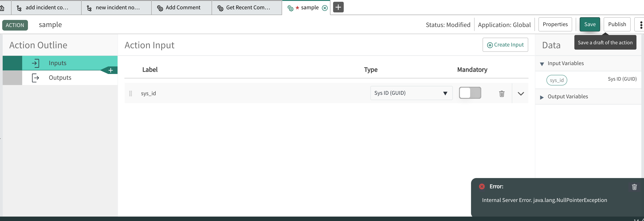This screenshot has height=221, width=644.
Task: Collapse the Input Variables section
Action: [x=542, y=64]
